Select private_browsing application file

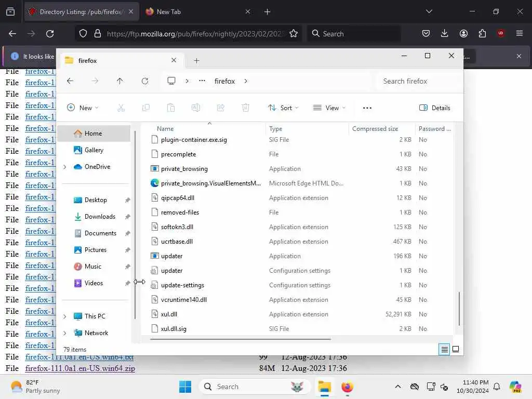pos(184,169)
